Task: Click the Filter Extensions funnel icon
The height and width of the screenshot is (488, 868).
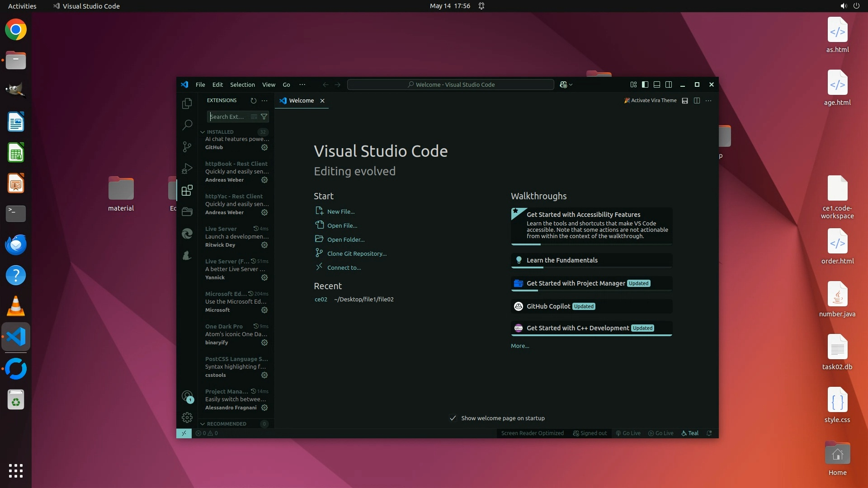Action: click(264, 117)
